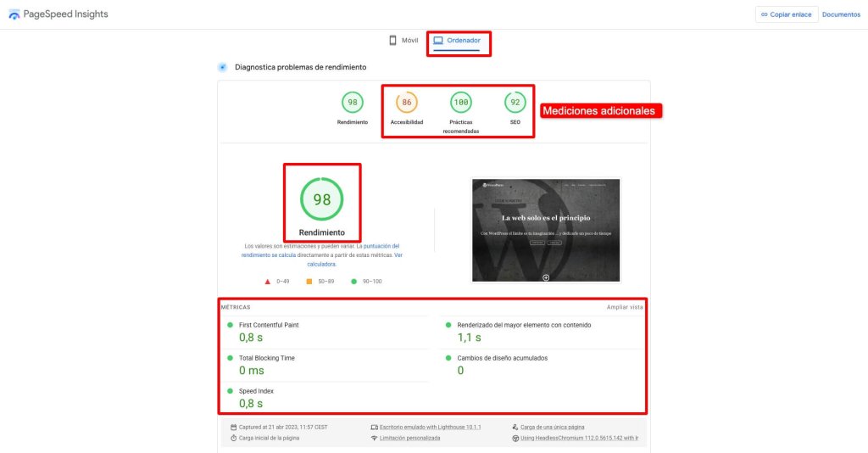The width and height of the screenshot is (868, 453).
Task: Click the device icon beside Escritorio emulado
Action: click(374, 427)
